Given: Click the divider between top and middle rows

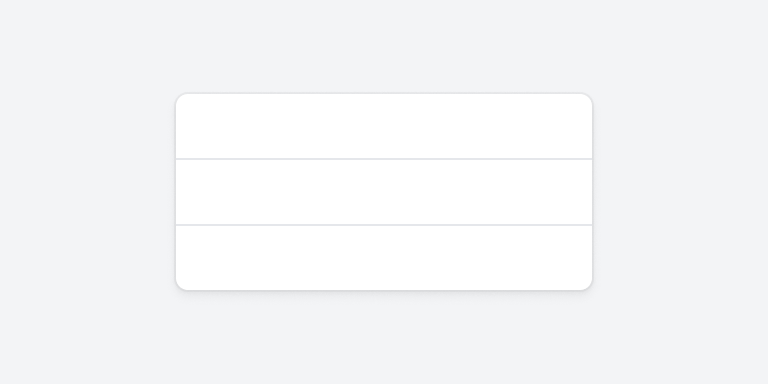Looking at the screenshot, I should pos(384,159).
